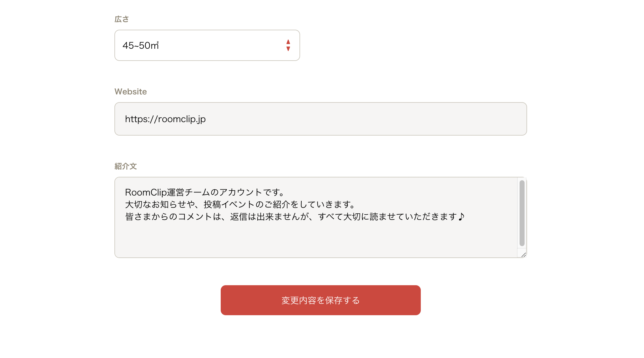The image size is (644, 358).
Task: Click the 紹介文 field label
Action: click(x=126, y=166)
